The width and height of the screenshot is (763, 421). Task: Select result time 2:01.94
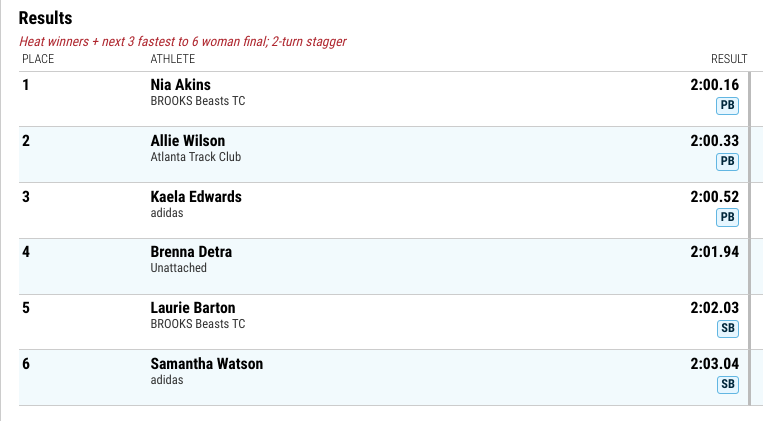coord(714,252)
